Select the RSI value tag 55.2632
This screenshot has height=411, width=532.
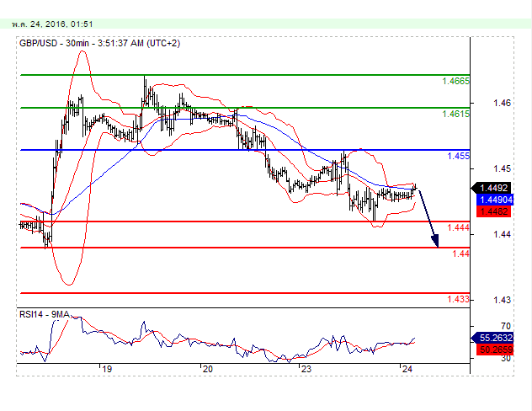tap(492, 338)
